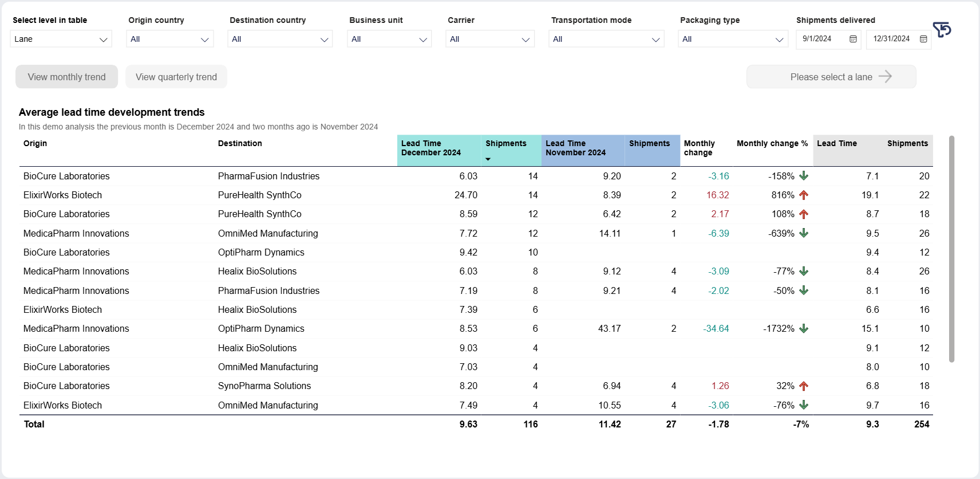Viewport: 980px width, 479px height.
Task: Click the 7.49 December lead time value
Action: [x=468, y=405]
